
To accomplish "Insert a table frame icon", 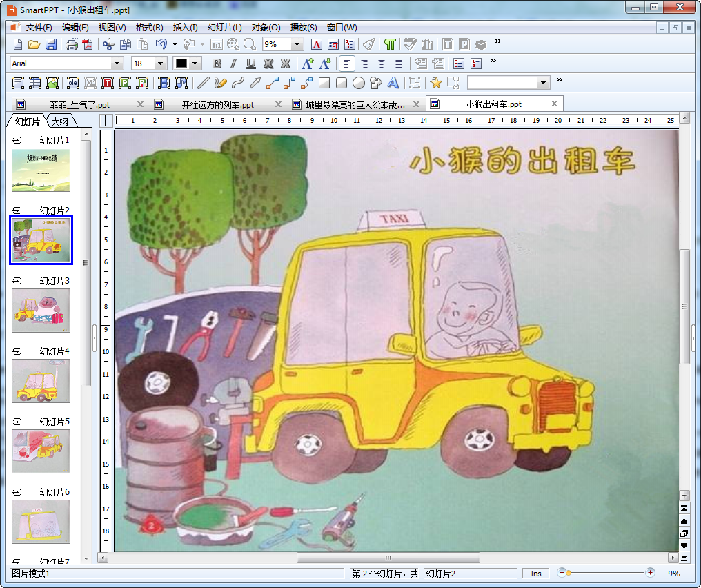I will (x=35, y=83).
